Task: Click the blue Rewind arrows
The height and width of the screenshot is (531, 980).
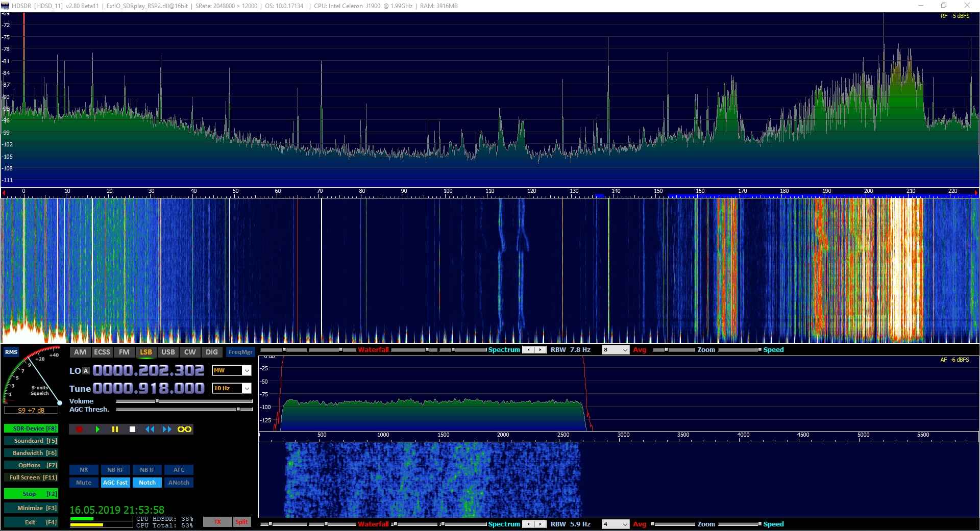Action: [150, 429]
